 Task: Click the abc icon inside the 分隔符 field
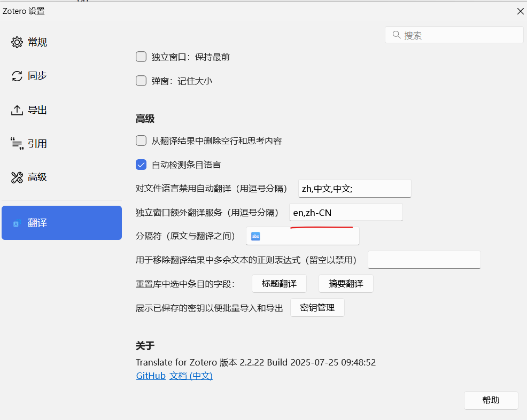255,236
